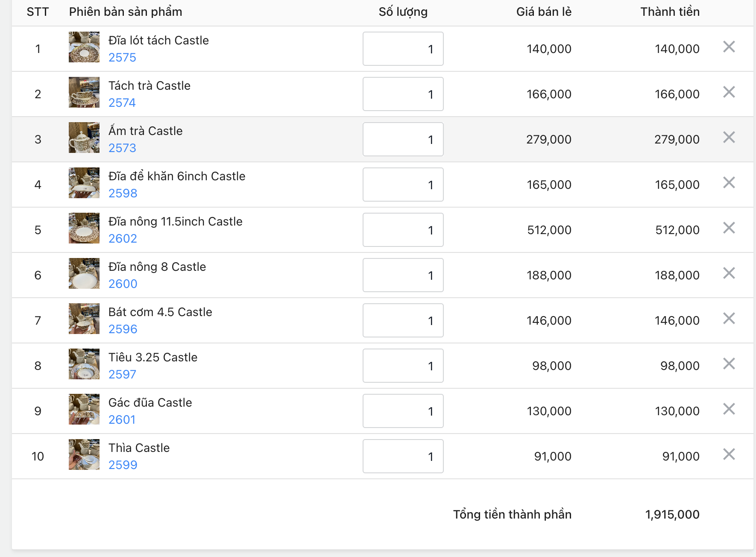The image size is (756, 557).
Task: Edit the quantity for Tiêu 3.25 Castle
Action: [x=403, y=366]
